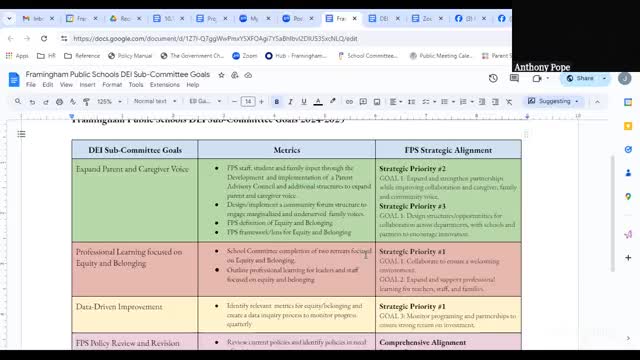
Task: Toggle bold formatting
Action: [277, 102]
